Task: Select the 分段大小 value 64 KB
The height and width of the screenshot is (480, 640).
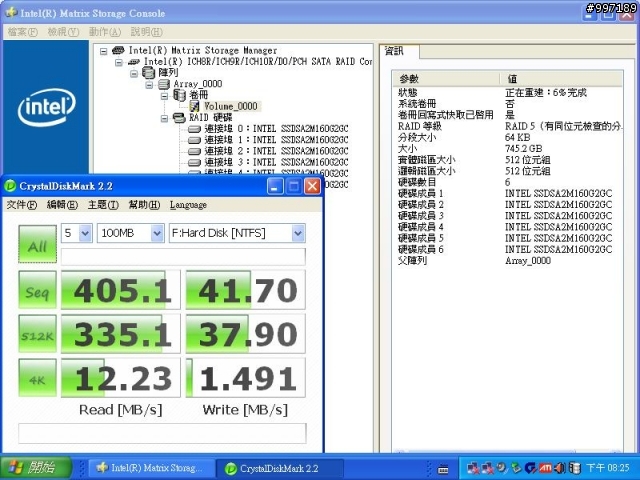Action: (517, 138)
